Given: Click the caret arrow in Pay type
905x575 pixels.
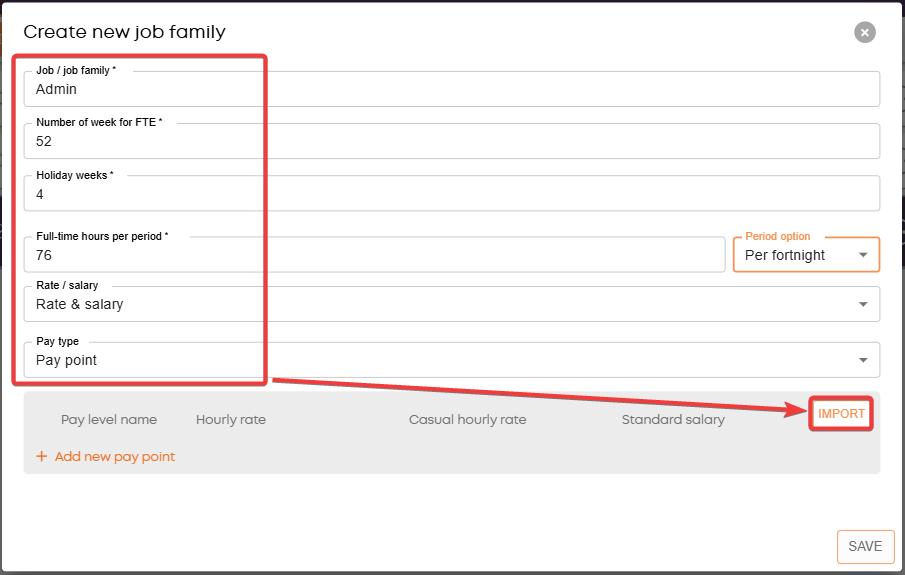Looking at the screenshot, I should point(863,360).
